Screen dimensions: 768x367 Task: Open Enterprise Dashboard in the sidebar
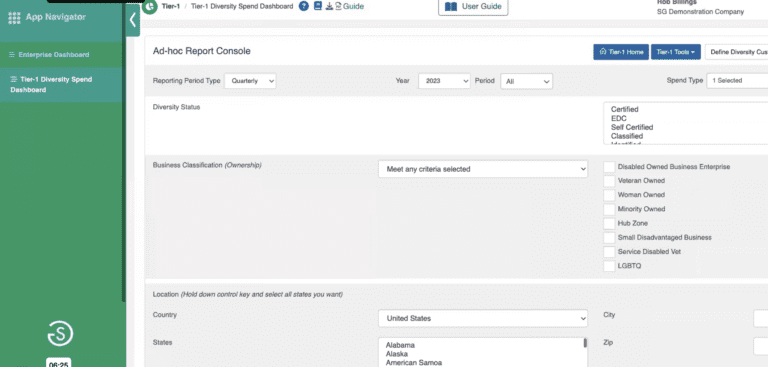tap(61, 54)
